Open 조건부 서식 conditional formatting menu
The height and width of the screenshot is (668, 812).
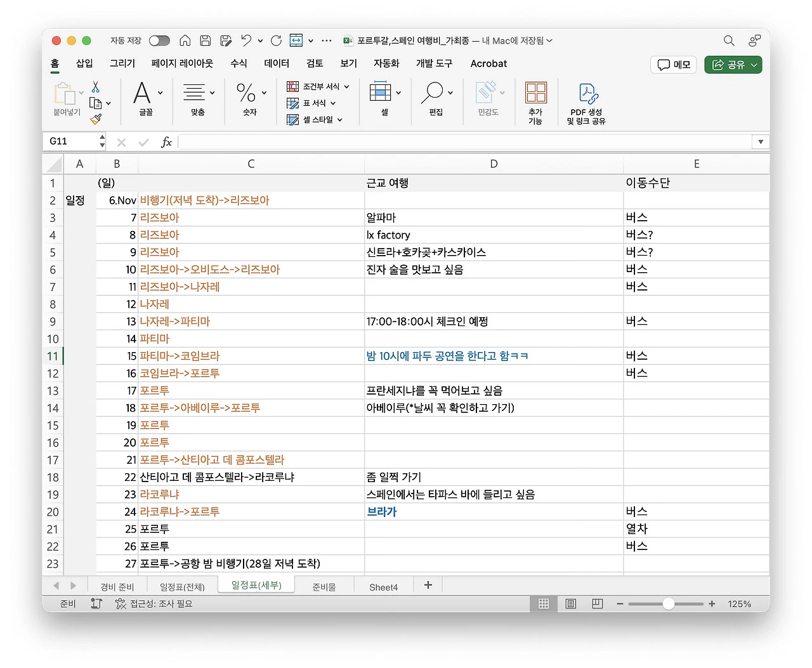click(318, 86)
